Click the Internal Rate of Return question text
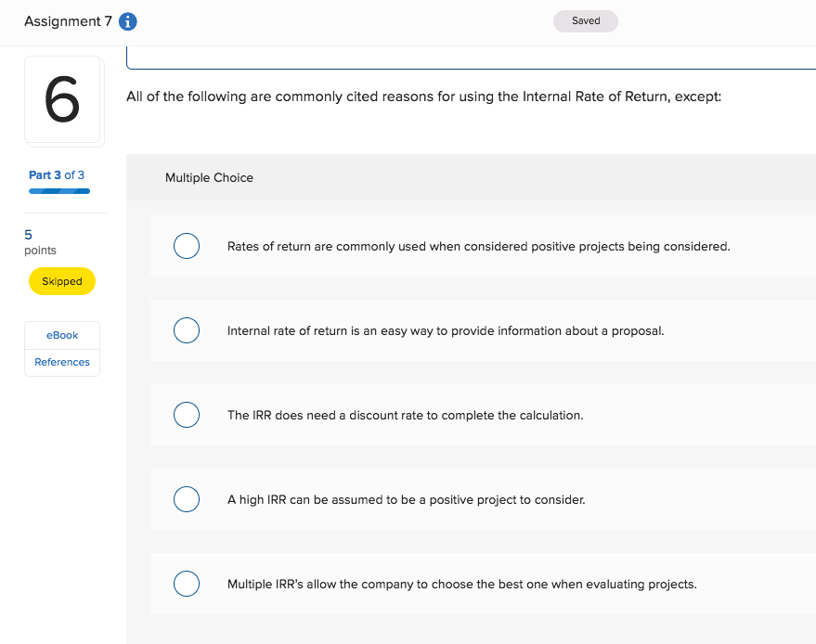816x644 pixels. click(423, 97)
